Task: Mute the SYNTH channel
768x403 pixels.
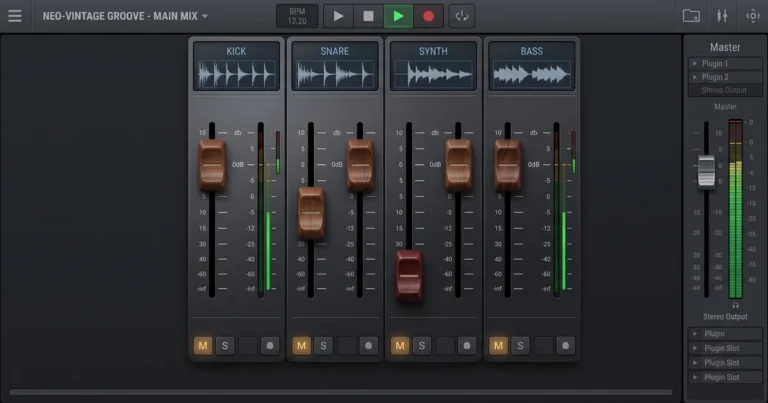Action: [x=400, y=346]
